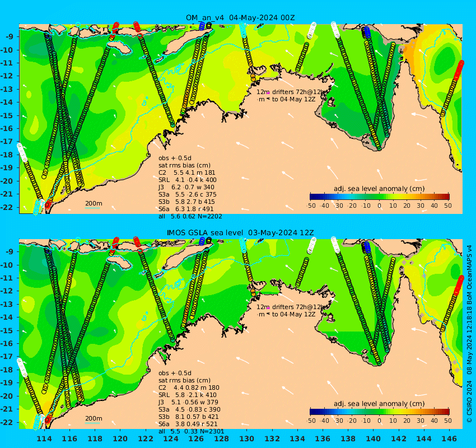Select the 'J3 6.2 0.7 w 340' row
This screenshot has width=476, height=448.
[x=186, y=187]
